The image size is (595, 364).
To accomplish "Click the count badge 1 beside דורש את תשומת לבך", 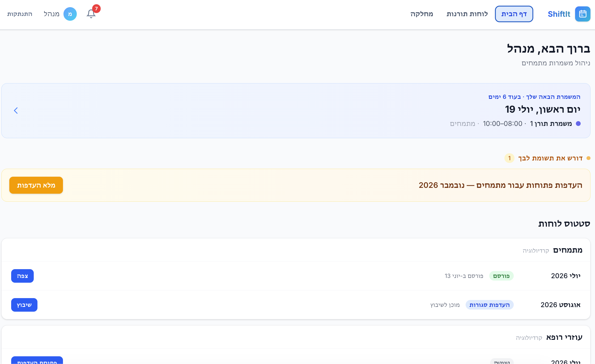I will pos(509,158).
